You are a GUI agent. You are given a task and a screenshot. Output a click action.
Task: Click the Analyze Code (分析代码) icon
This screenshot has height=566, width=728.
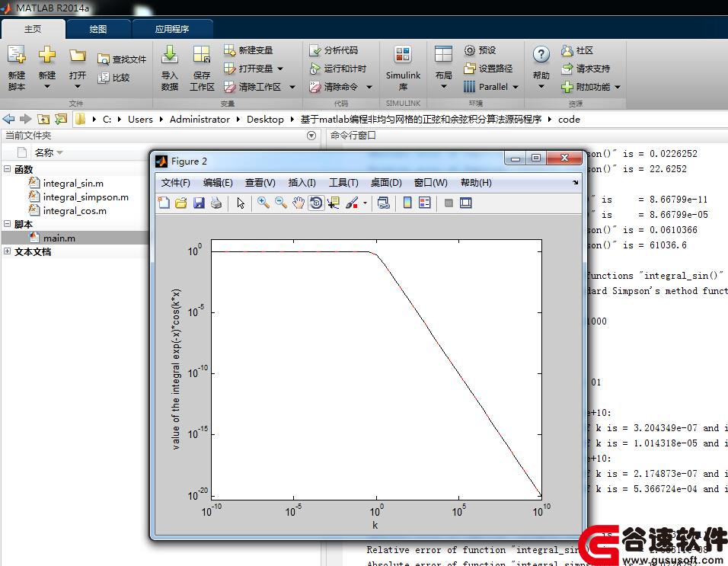[x=315, y=50]
